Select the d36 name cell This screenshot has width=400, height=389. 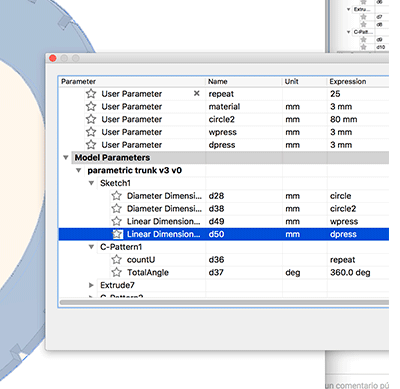click(x=216, y=260)
